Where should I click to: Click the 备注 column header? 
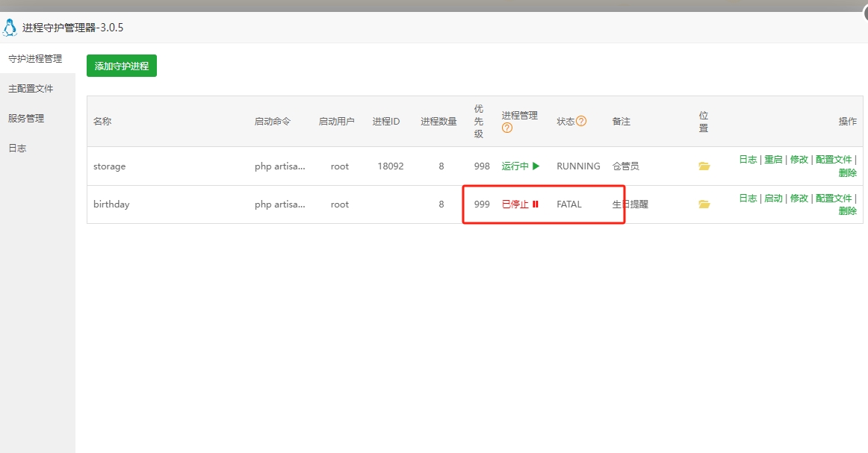coord(621,121)
